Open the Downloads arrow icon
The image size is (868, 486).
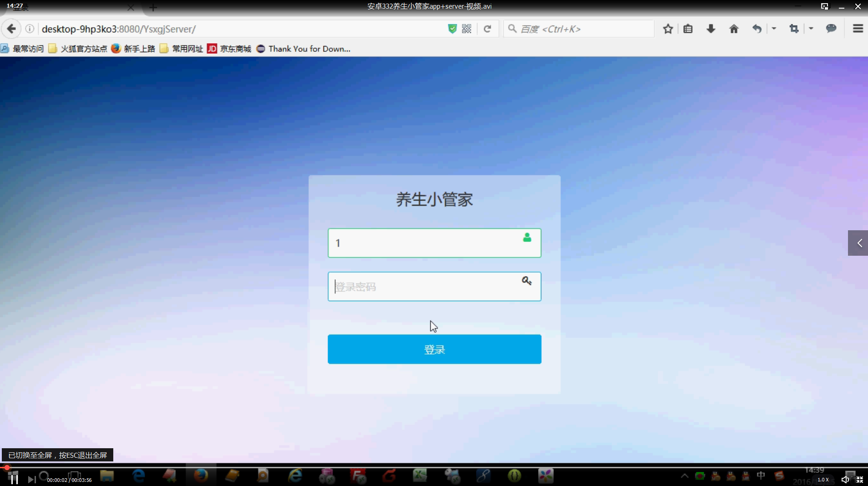pos(711,29)
